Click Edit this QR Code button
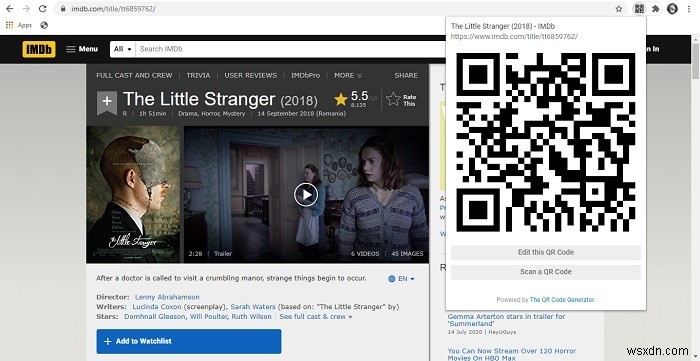The image size is (700, 361). tap(546, 253)
